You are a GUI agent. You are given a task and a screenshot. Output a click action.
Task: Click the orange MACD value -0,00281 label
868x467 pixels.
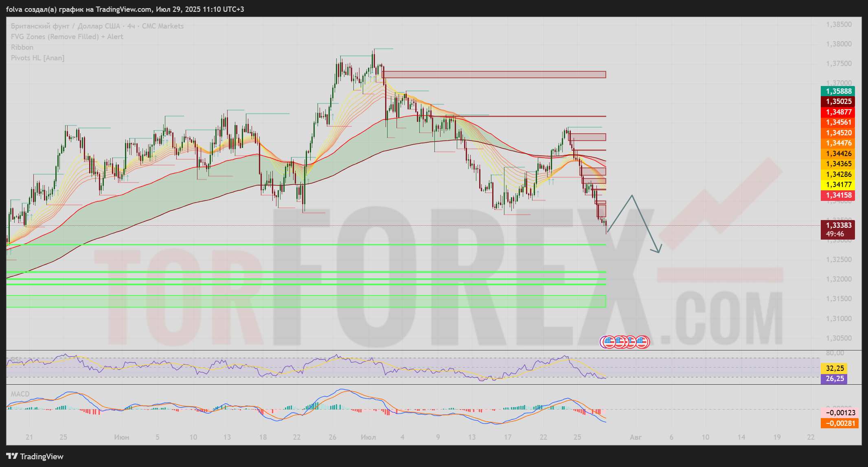[840, 423]
